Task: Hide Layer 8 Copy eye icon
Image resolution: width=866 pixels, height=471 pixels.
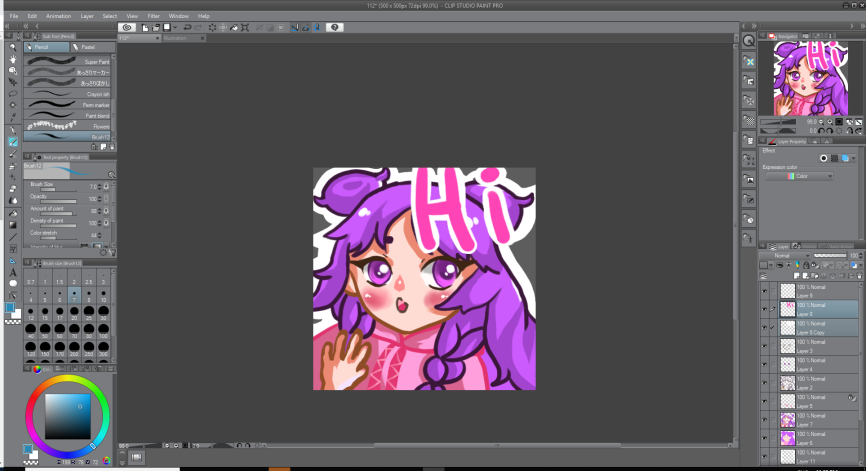Action: (x=764, y=328)
